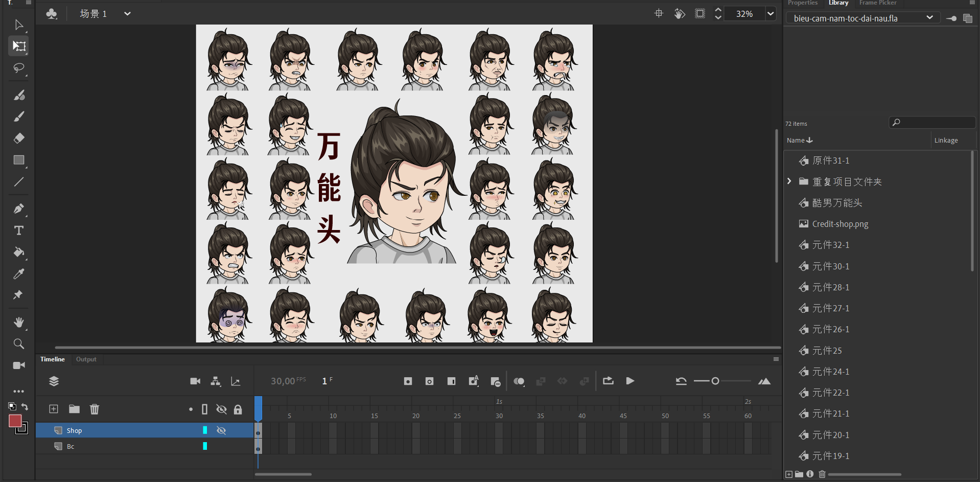This screenshot has height=482, width=980.
Task: Choose the Eyedropper tool
Action: pos(19,274)
